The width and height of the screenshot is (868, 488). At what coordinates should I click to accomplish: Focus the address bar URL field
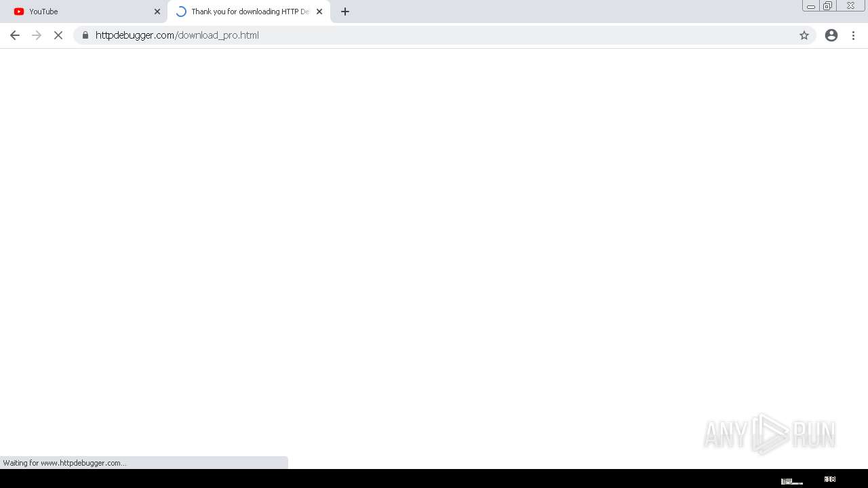pos(444,35)
